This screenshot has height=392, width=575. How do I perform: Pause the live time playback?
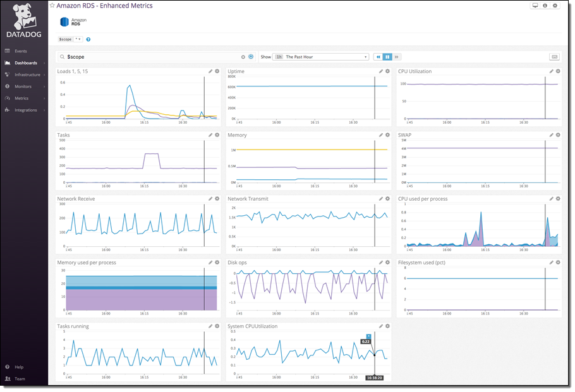coord(387,57)
